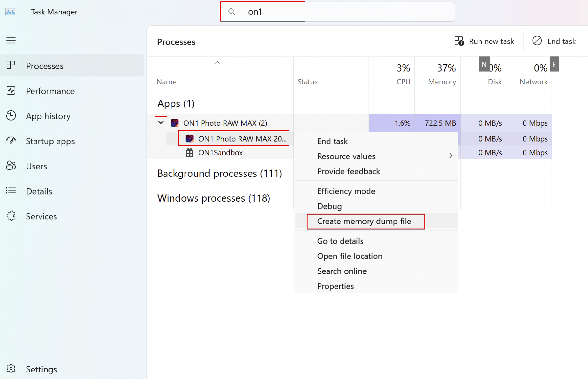
Task: Select Create memory dump file
Action: tap(376, 221)
